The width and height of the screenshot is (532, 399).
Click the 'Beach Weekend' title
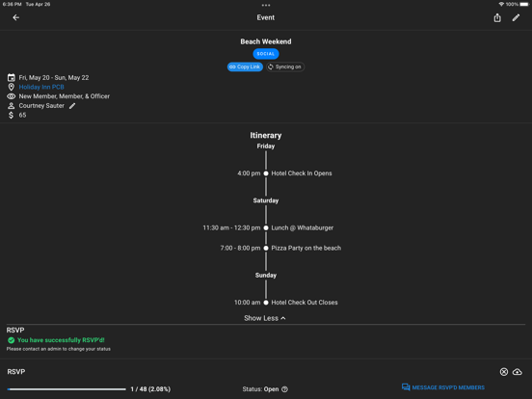point(266,41)
